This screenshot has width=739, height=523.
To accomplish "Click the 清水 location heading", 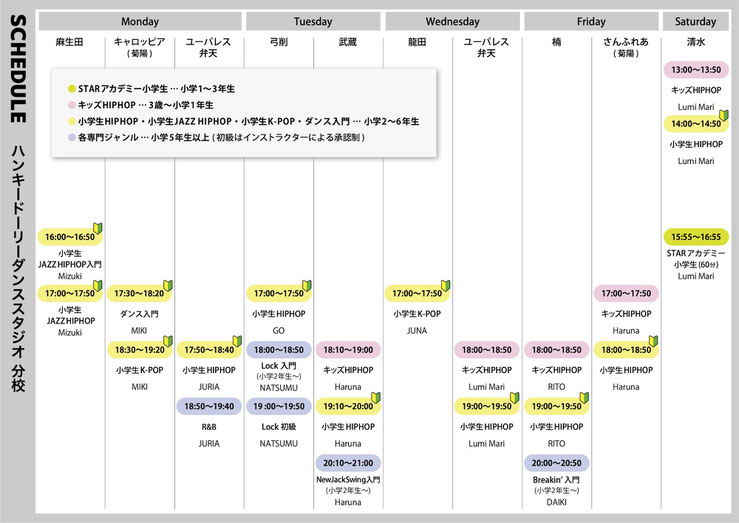I will [x=696, y=42].
